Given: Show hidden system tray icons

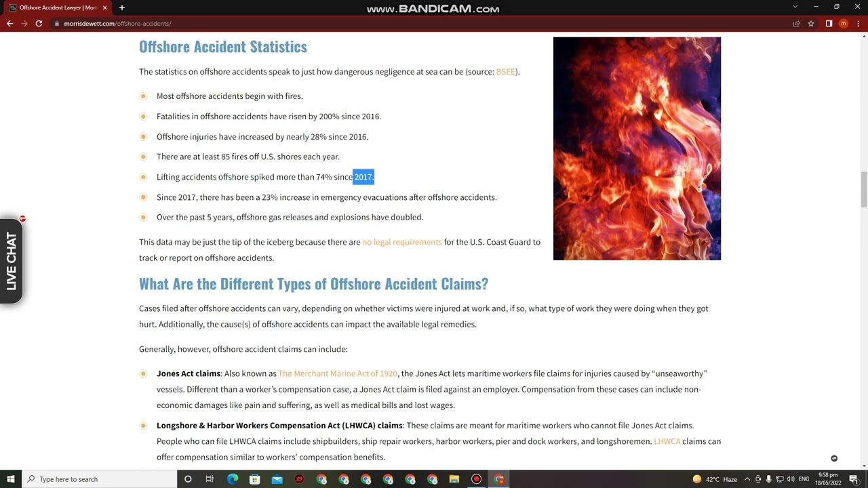Looking at the screenshot, I should (747, 479).
